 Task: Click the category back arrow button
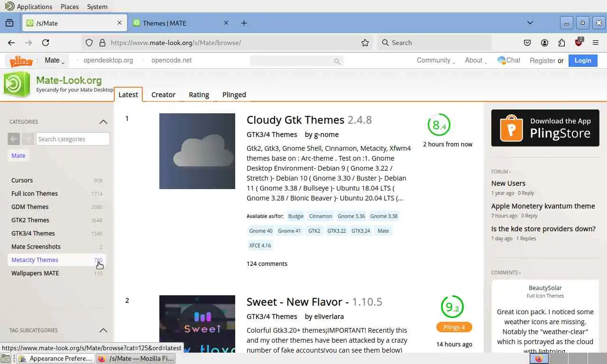tap(14, 139)
